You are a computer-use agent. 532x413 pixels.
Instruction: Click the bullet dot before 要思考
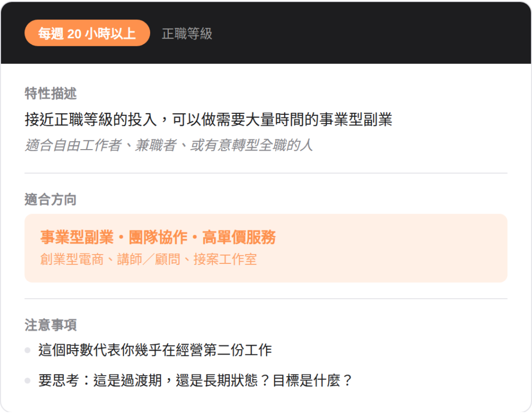tap(28, 381)
